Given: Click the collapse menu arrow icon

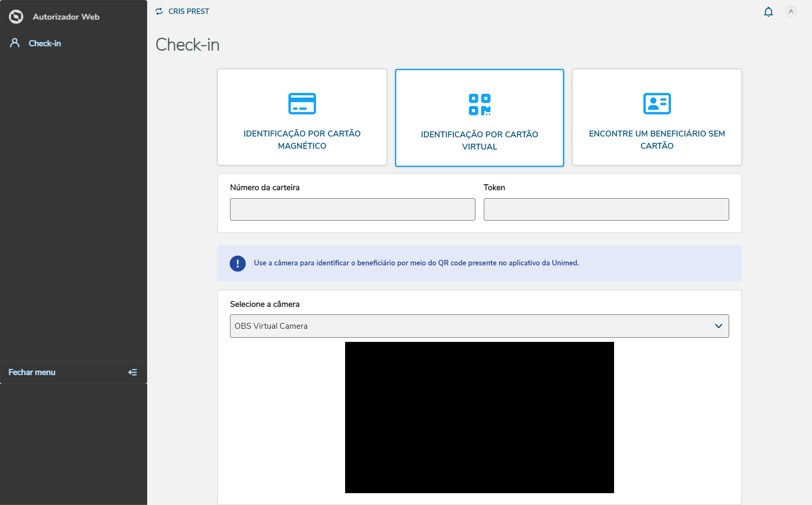Looking at the screenshot, I should 132,372.
